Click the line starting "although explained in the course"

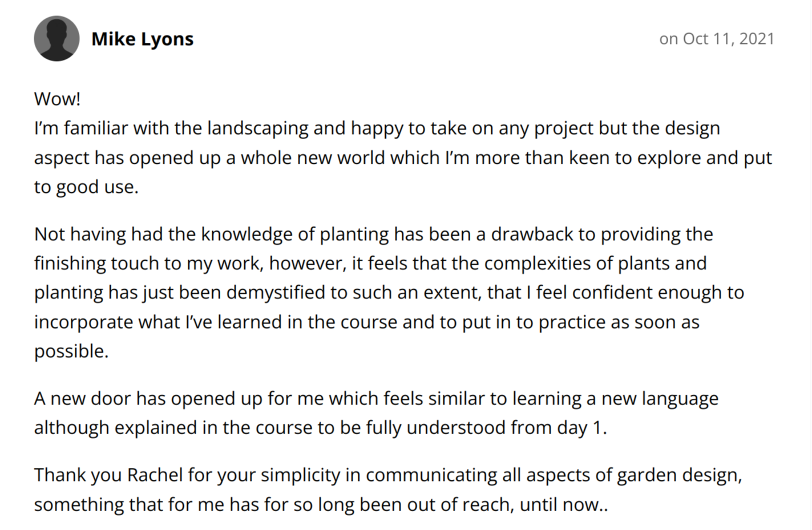pyautogui.click(x=320, y=427)
